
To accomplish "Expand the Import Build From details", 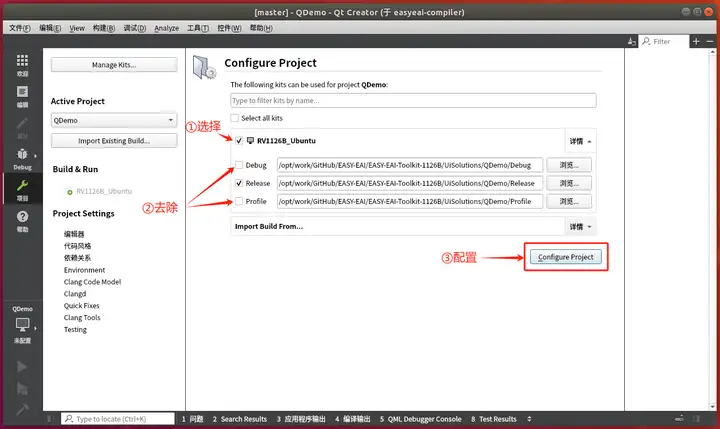I will point(580,226).
